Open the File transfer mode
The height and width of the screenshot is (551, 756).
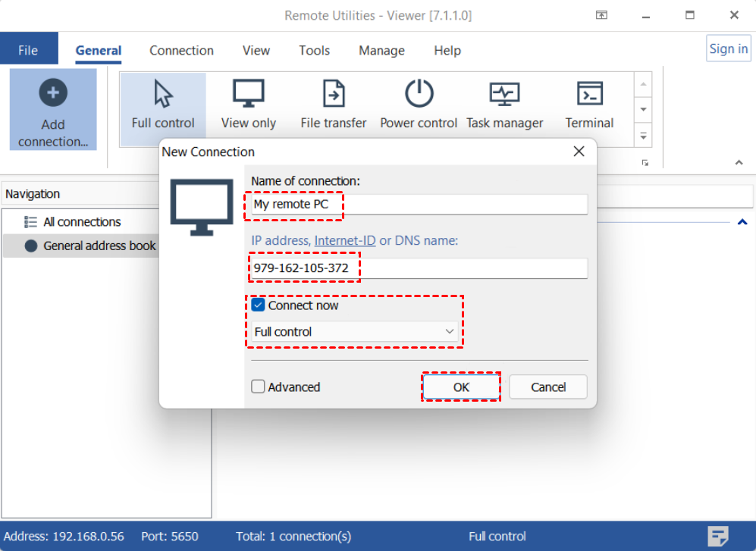(x=334, y=95)
